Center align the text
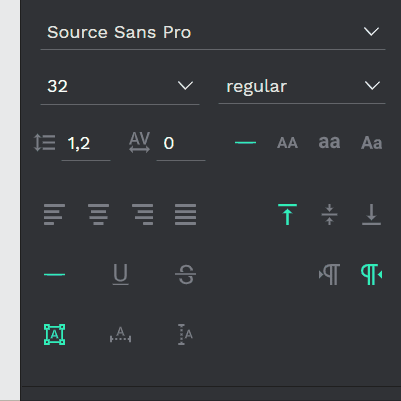The image size is (401, 401). click(98, 214)
